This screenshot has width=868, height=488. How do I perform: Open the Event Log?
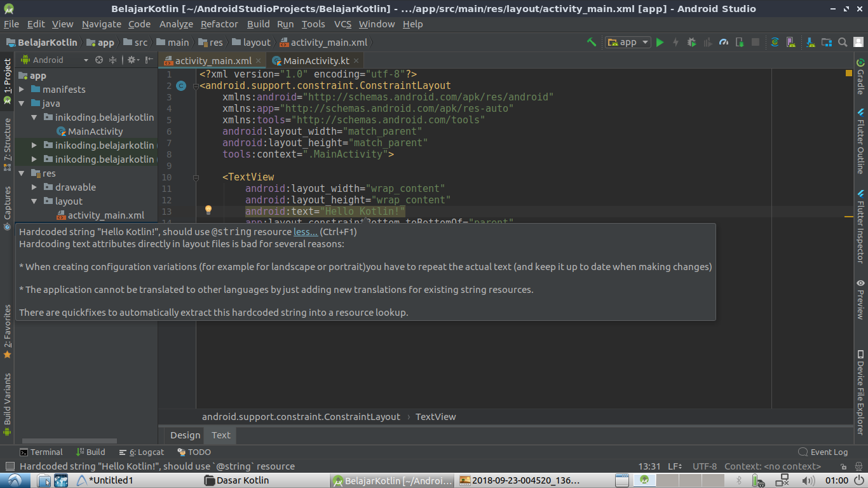click(x=823, y=452)
